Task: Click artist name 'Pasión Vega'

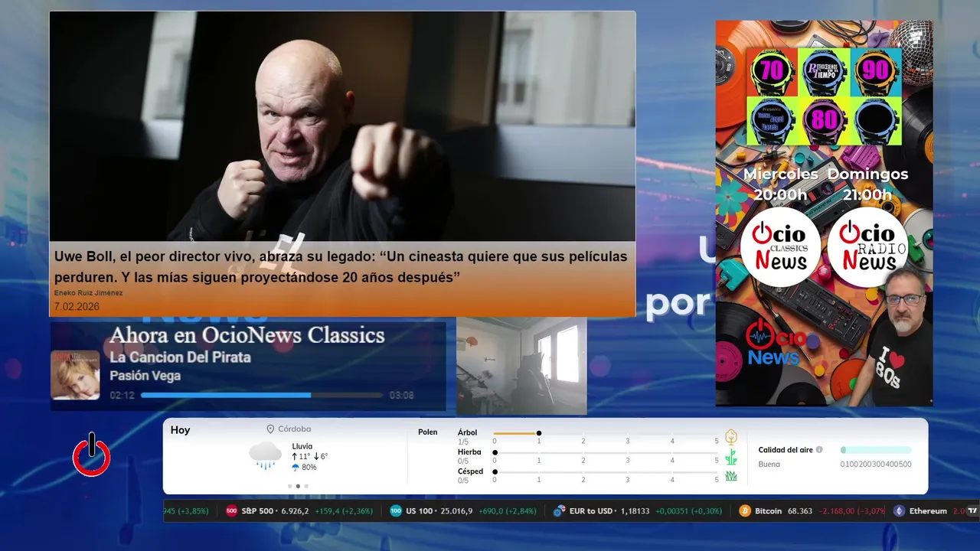Action: (145, 376)
